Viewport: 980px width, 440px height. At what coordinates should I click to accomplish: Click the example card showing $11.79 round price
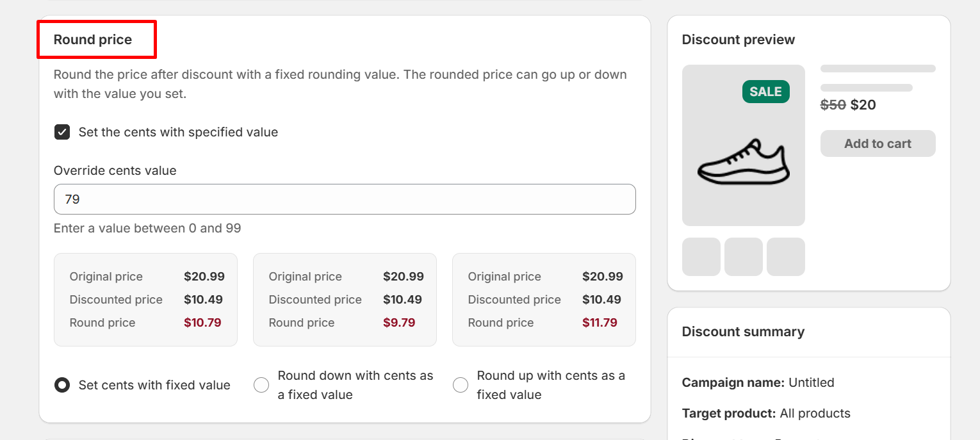[x=544, y=300]
